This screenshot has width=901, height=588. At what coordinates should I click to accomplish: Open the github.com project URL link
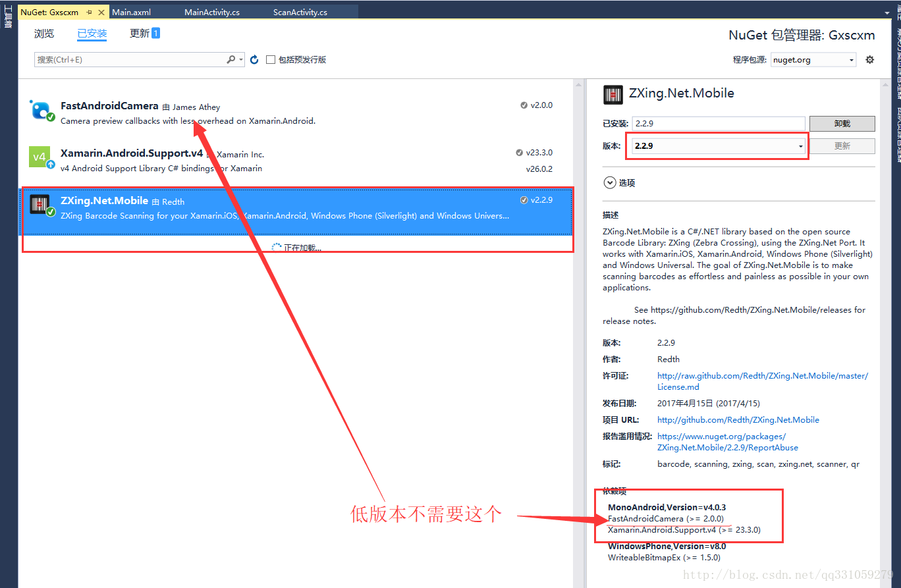click(x=738, y=419)
